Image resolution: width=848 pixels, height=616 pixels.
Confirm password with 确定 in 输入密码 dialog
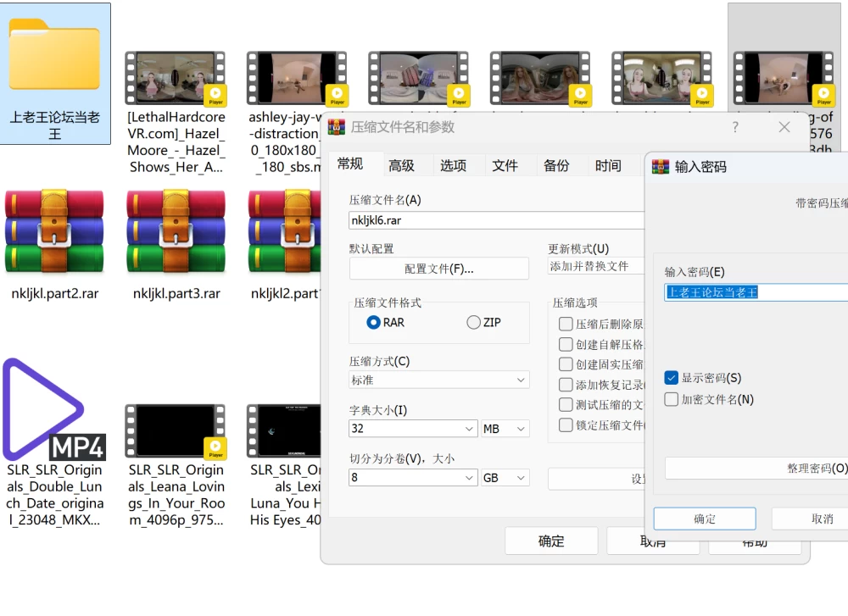705,519
